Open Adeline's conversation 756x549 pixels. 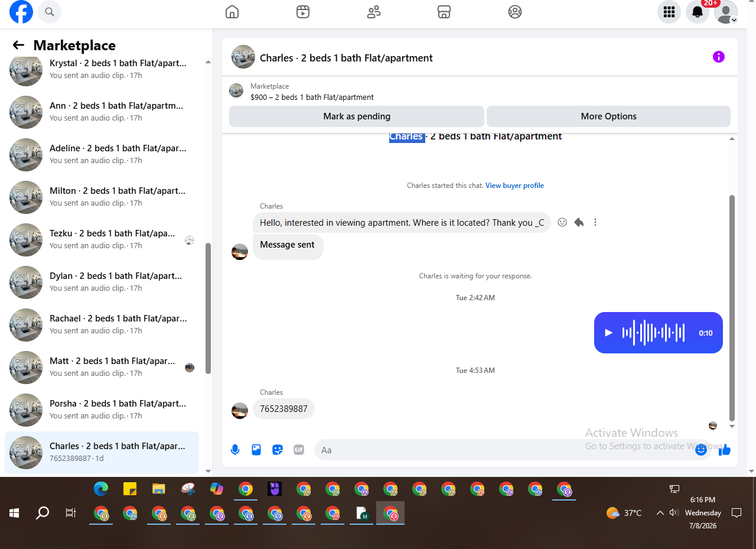tap(102, 155)
